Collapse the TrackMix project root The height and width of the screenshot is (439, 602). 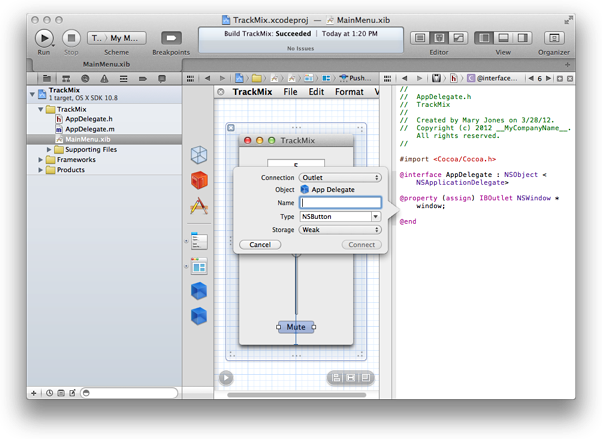pos(32,94)
